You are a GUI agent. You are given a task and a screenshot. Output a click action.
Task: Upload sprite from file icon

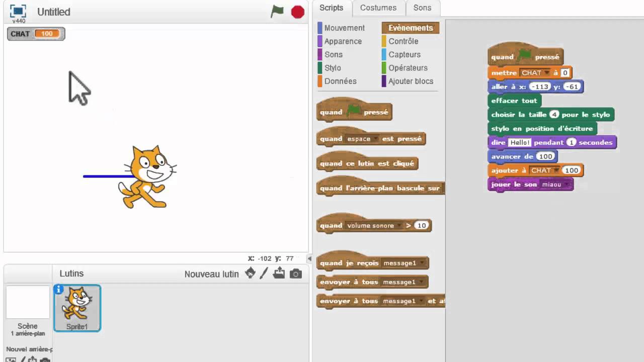pyautogui.click(x=279, y=273)
